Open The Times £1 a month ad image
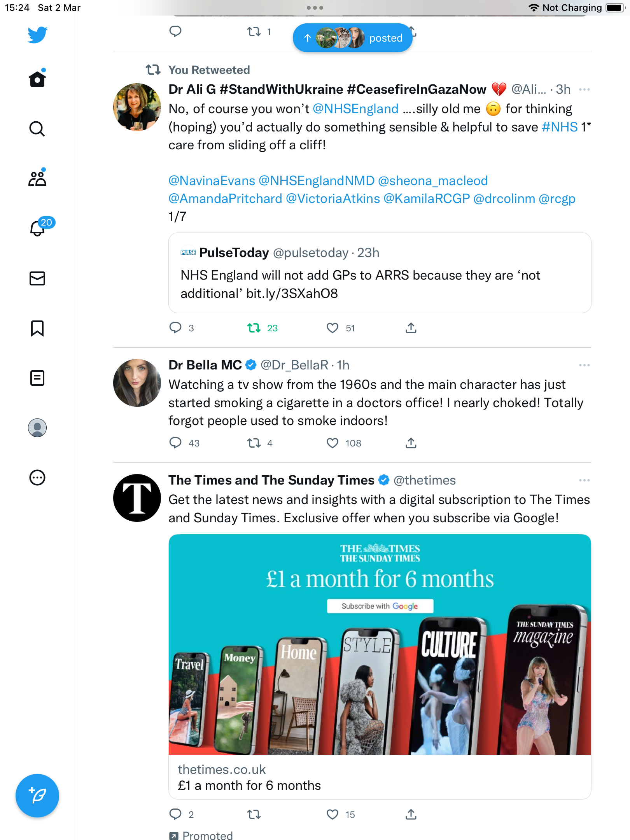Image resolution: width=630 pixels, height=840 pixels. click(x=380, y=644)
